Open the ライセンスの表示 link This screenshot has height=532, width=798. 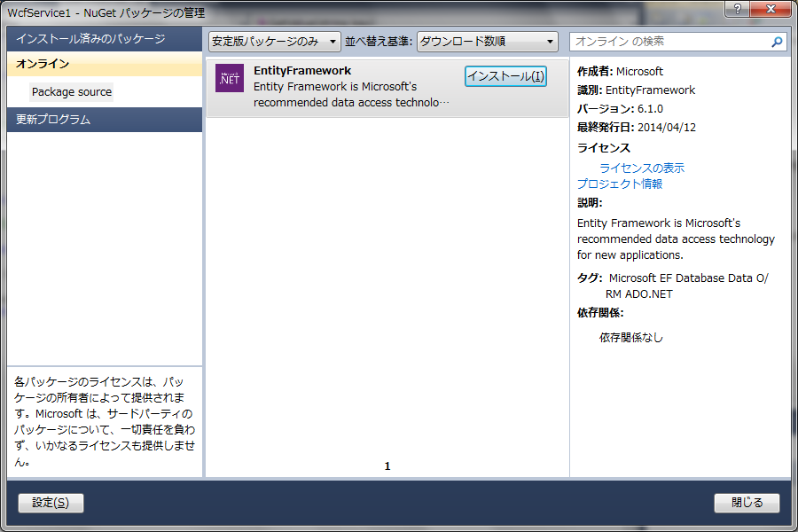[x=642, y=168]
